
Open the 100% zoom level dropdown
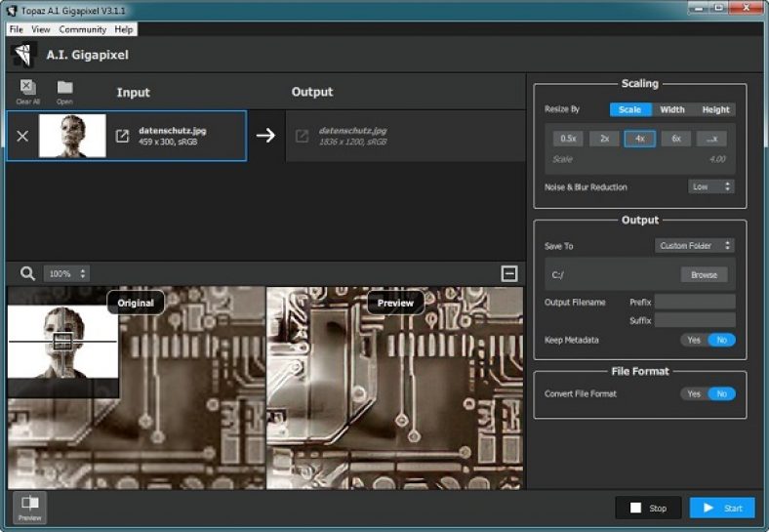pos(67,274)
